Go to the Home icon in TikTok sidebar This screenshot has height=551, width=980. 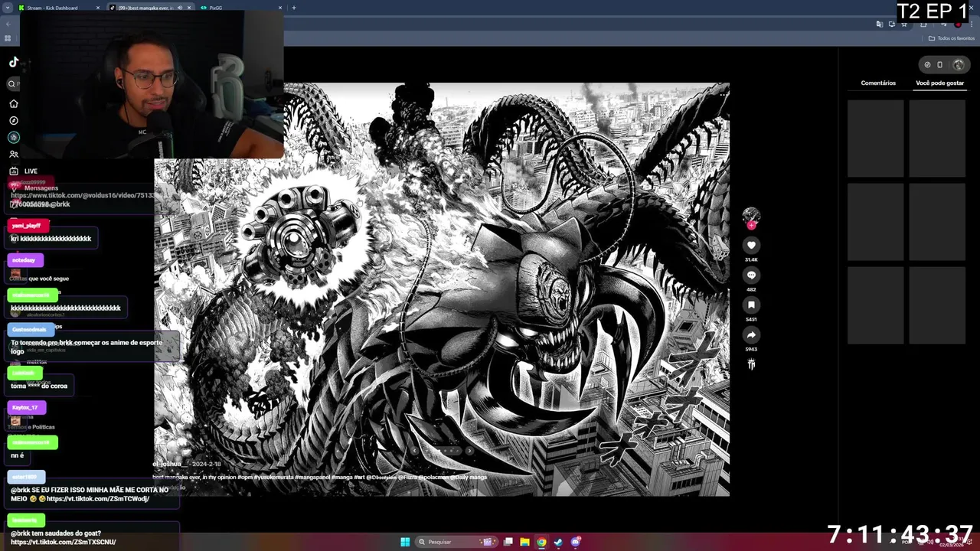(x=14, y=103)
